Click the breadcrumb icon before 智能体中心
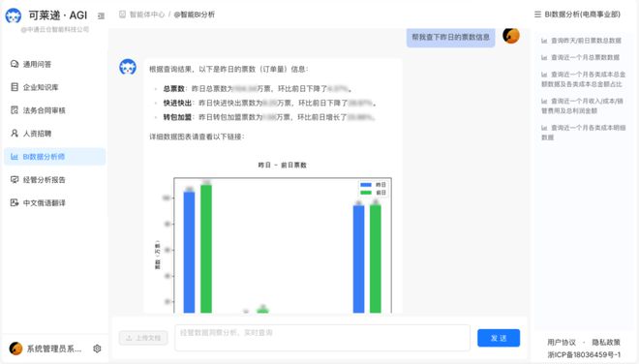639x364 pixels. pyautogui.click(x=122, y=15)
